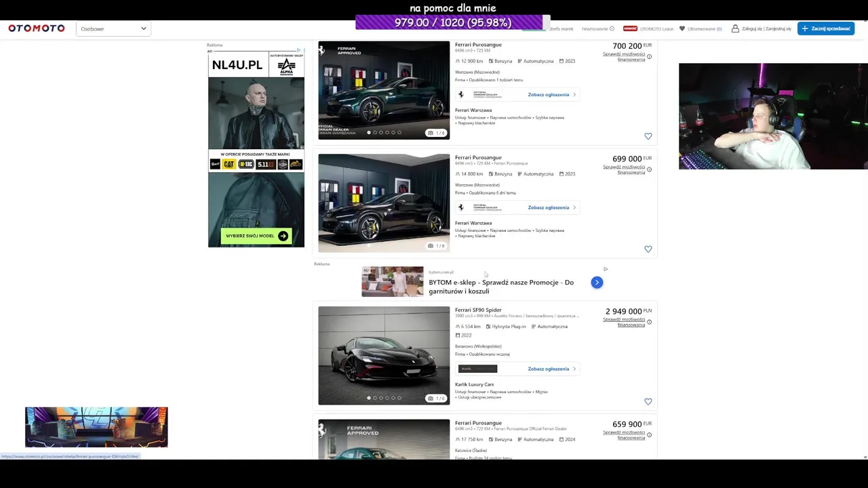868x488 pixels.
Task: Open the Ferrari SF90 Spider listing title
Action: tap(478, 310)
